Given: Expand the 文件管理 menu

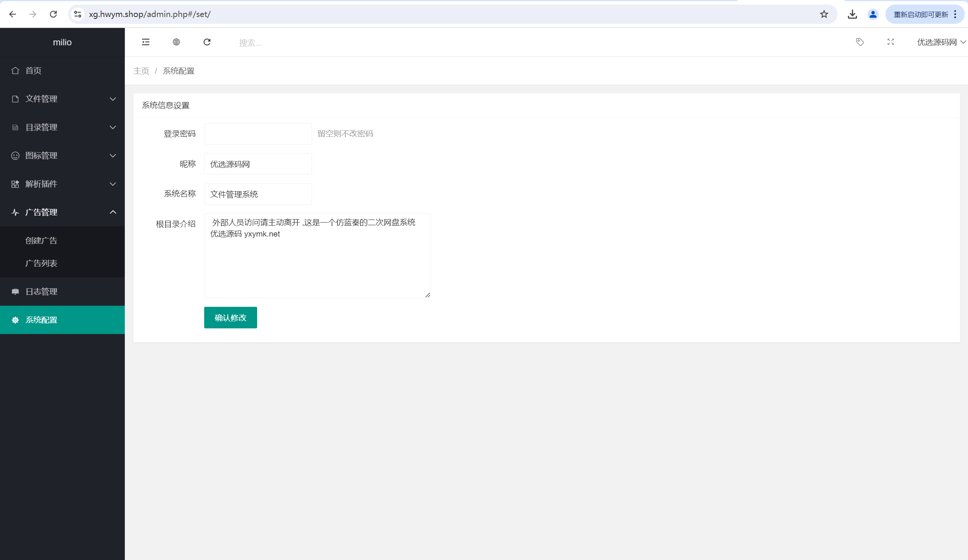Looking at the screenshot, I should click(x=62, y=99).
